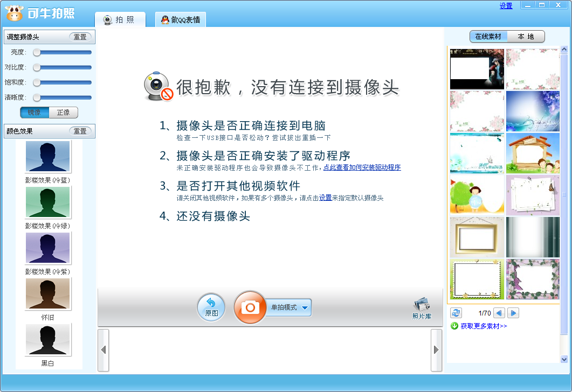The image size is (572, 392).
Task: Select the pinned paper notes frame
Action: pos(533,195)
